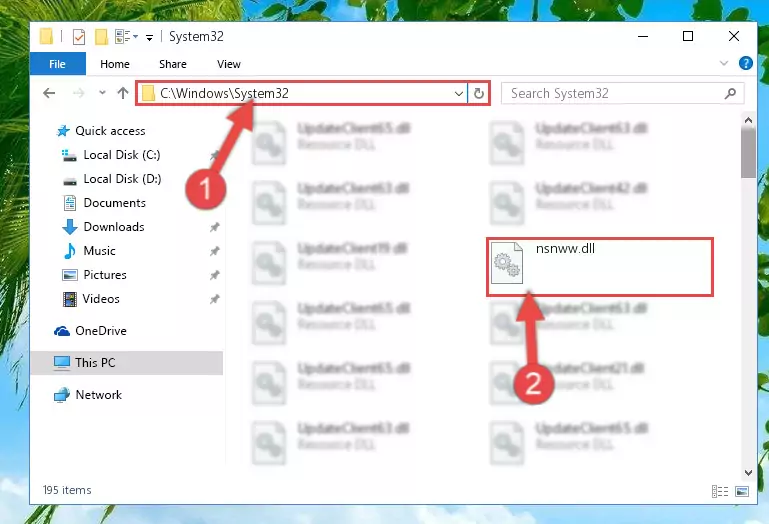
Task: Open recent locations dropdown arrow
Action: [x=102, y=93]
